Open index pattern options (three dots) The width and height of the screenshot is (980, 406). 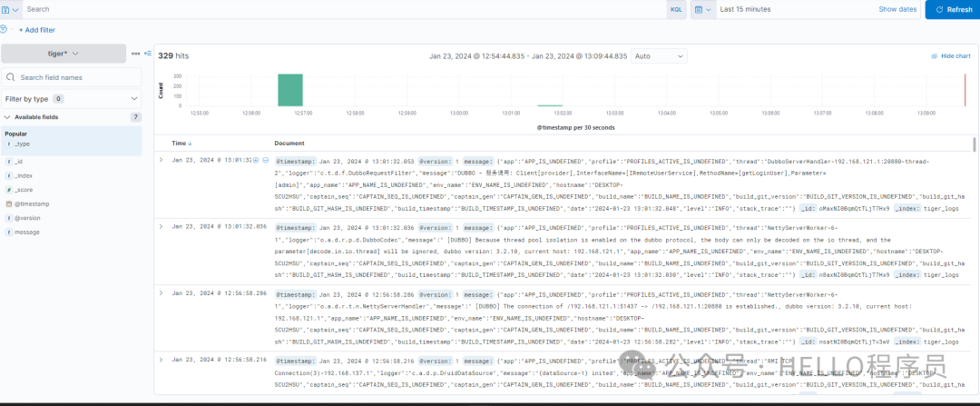135,54
